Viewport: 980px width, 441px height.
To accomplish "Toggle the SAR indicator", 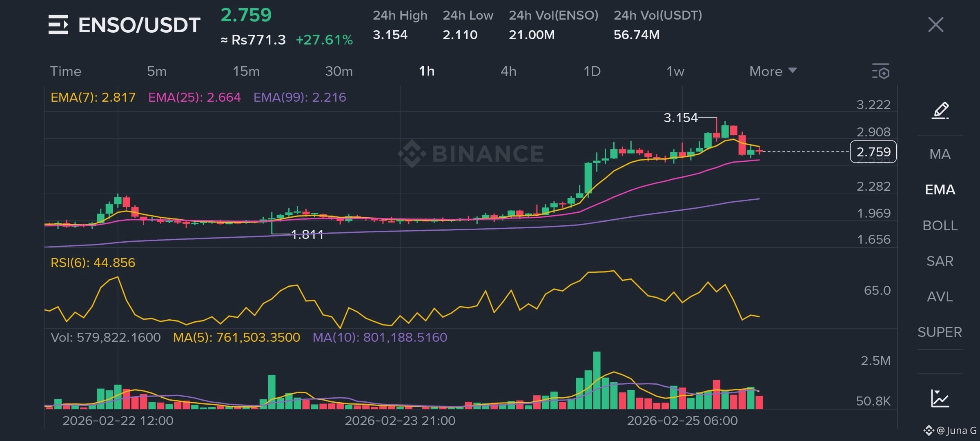I will coord(940,261).
